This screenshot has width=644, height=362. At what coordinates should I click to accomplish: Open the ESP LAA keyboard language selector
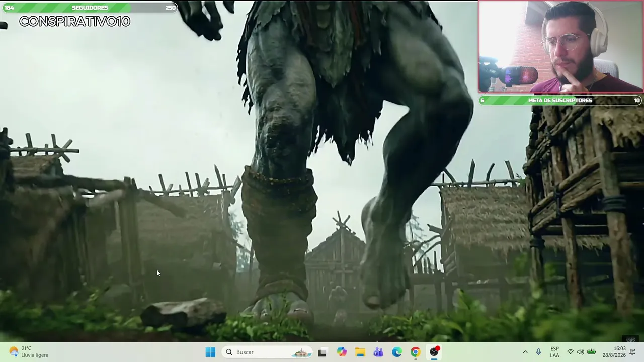coord(554,352)
